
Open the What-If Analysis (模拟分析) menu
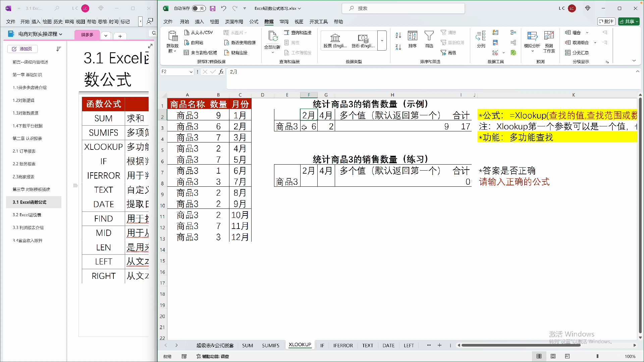coord(532,42)
